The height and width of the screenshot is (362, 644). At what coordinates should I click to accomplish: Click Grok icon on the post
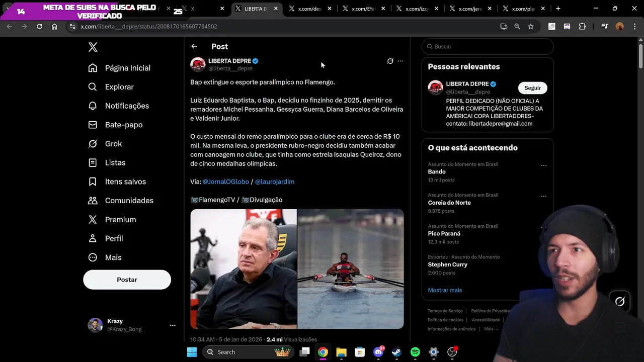pos(390,61)
